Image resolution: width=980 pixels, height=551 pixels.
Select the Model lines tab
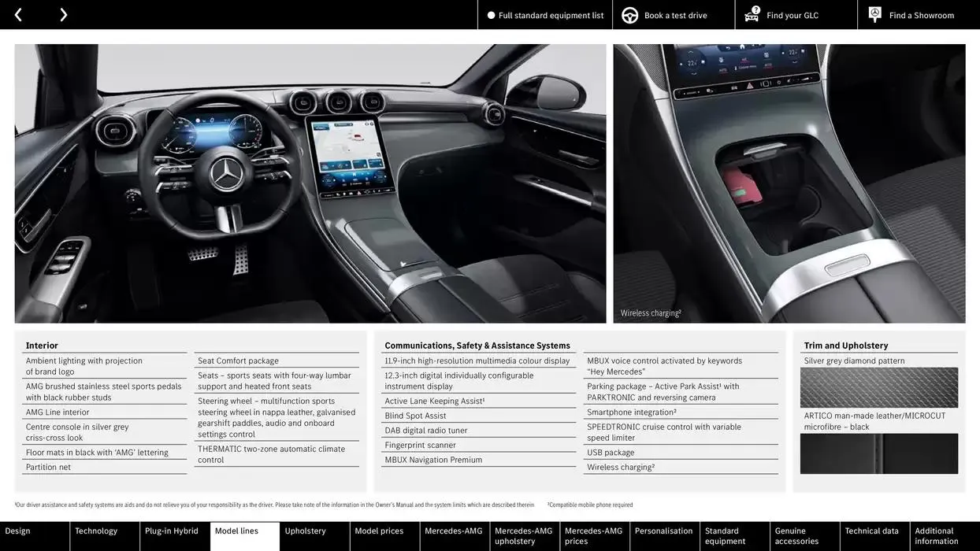pos(236,531)
